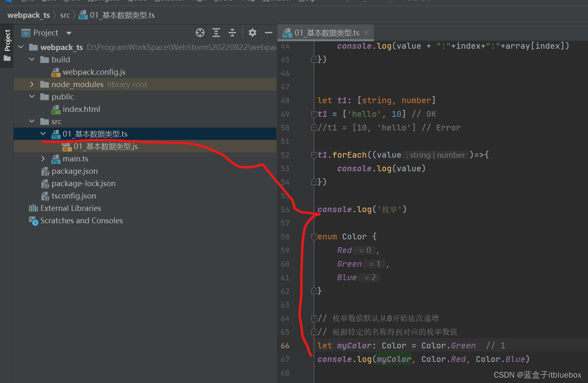Select package.json file
The image size is (588, 383).
pyautogui.click(x=75, y=171)
